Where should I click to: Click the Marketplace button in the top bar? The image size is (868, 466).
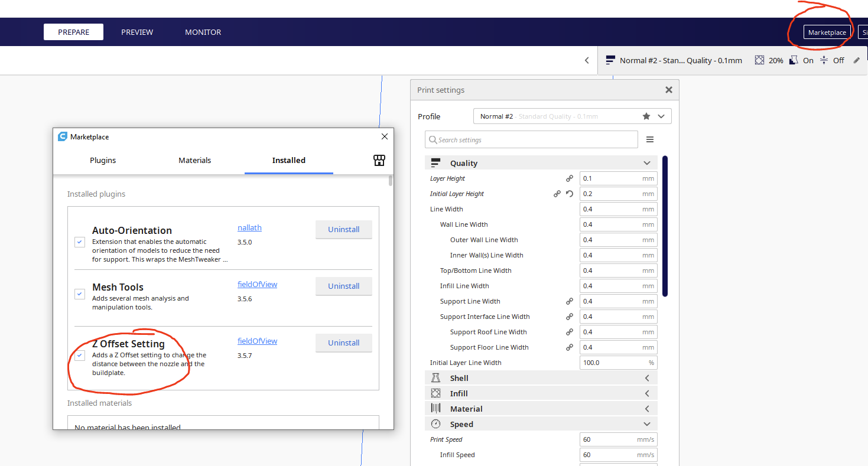(x=827, y=32)
